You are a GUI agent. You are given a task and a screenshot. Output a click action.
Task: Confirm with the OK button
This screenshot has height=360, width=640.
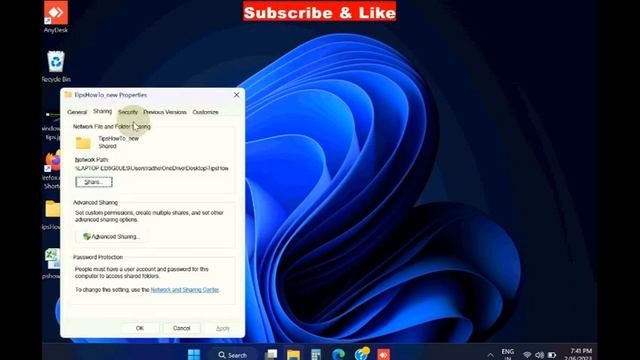[140, 328]
